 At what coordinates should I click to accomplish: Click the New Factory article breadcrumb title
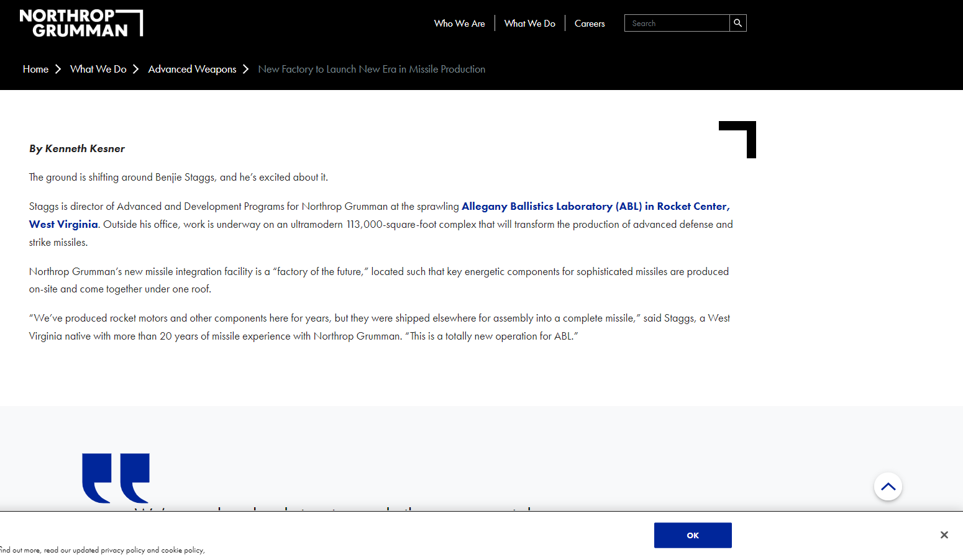coord(372,69)
